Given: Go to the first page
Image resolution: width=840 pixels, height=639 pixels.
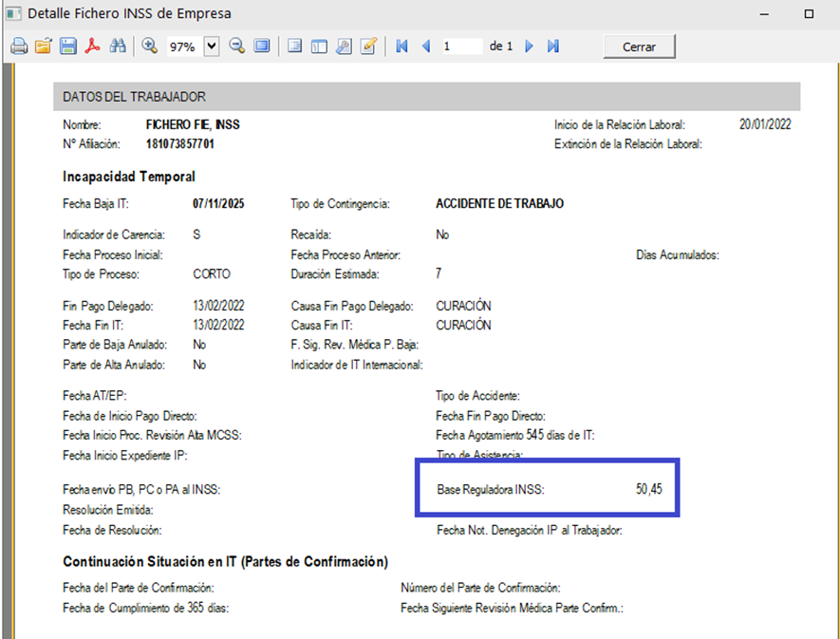Looking at the screenshot, I should [x=402, y=47].
